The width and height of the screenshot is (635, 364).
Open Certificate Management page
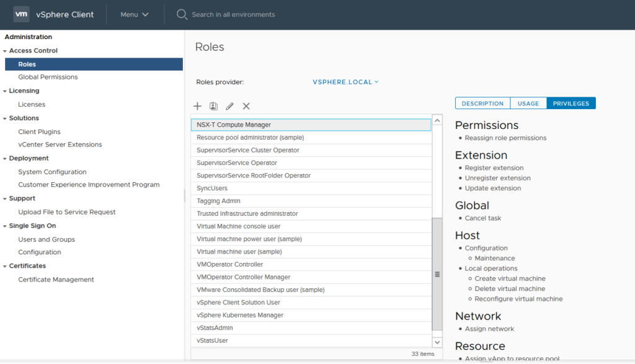tap(56, 280)
